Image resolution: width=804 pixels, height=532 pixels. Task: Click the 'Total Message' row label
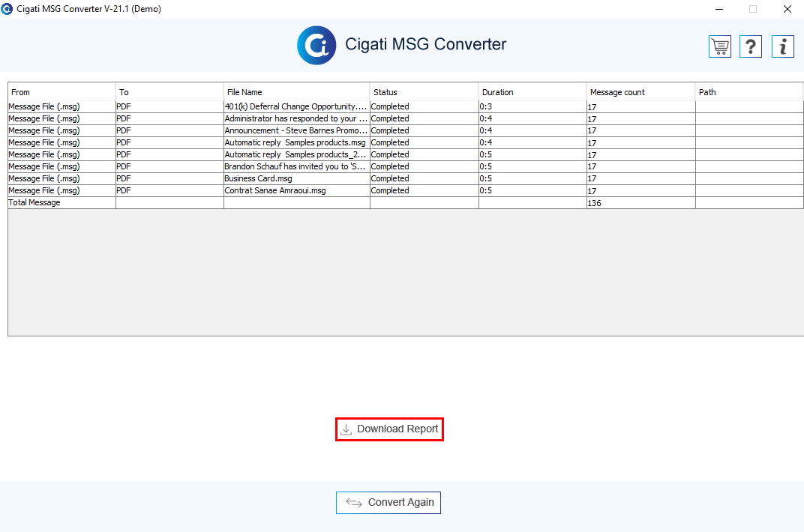[34, 202]
